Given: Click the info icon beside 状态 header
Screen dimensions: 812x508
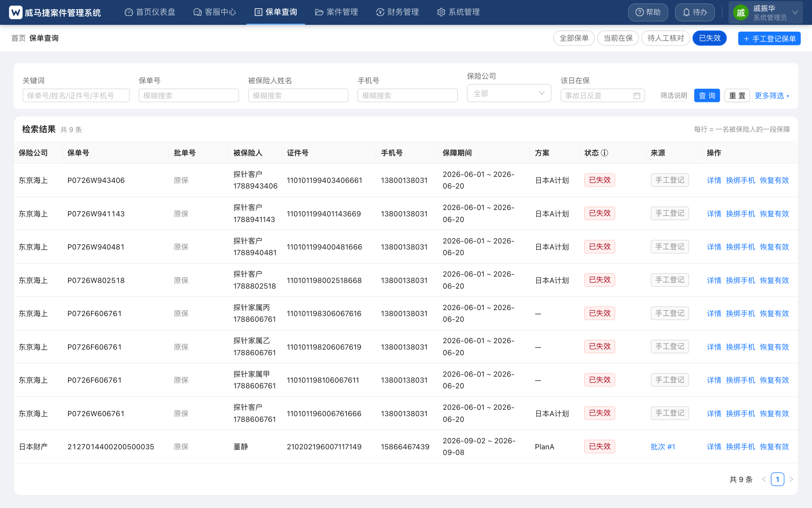Looking at the screenshot, I should [x=604, y=153].
